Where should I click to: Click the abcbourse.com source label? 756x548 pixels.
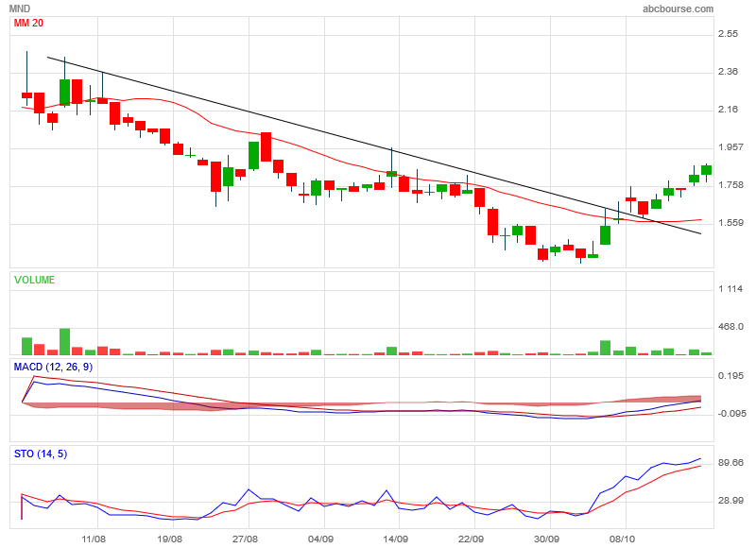(x=678, y=9)
